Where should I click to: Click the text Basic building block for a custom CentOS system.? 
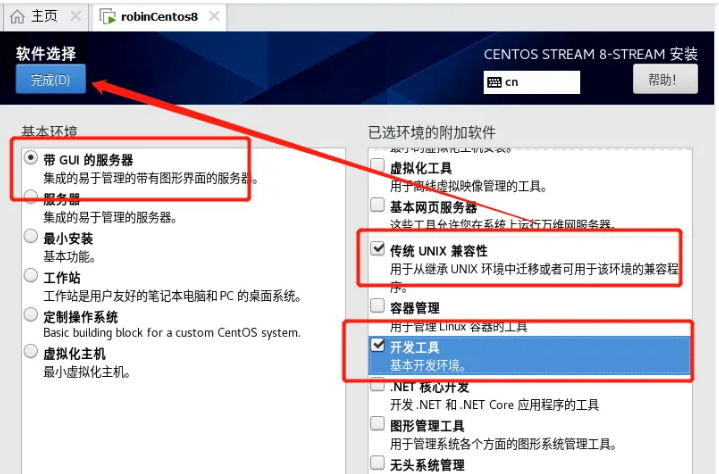172,333
